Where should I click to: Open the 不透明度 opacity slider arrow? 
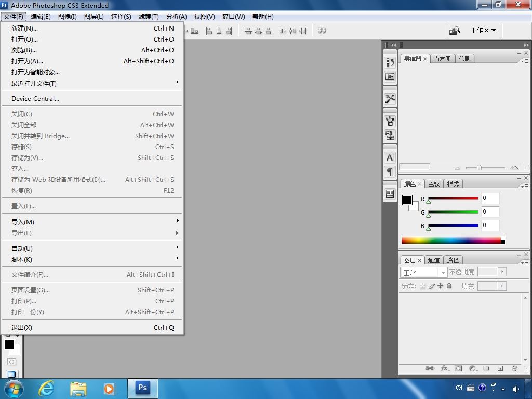502,271
